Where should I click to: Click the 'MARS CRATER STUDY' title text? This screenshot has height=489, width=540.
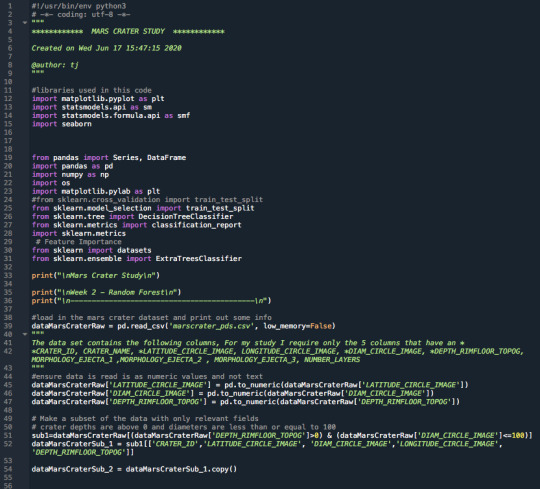pos(128,31)
